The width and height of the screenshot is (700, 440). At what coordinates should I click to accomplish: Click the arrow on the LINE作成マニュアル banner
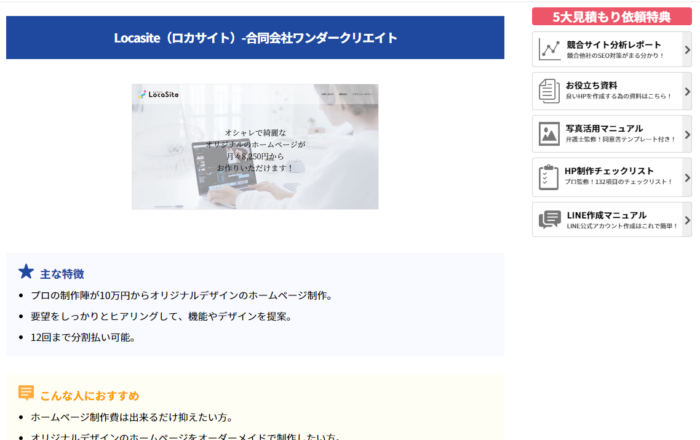coord(686,219)
